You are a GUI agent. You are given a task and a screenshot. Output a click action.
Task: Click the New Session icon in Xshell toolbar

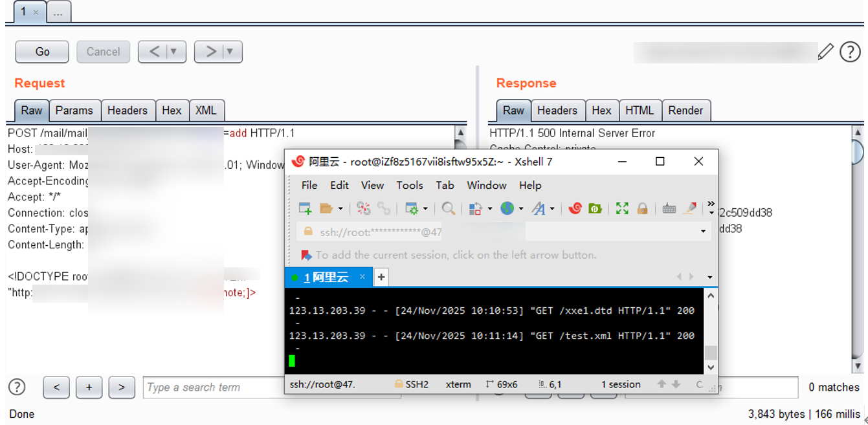coord(305,208)
